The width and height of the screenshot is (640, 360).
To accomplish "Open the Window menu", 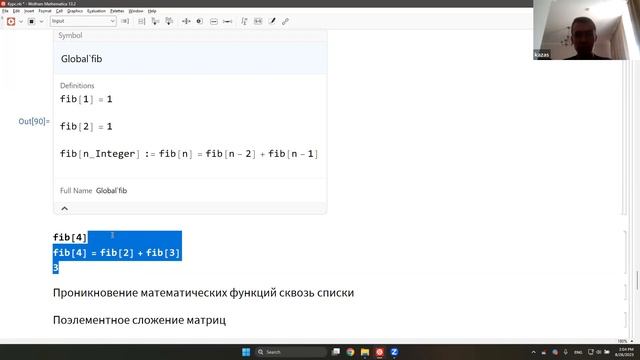I will click(136, 11).
